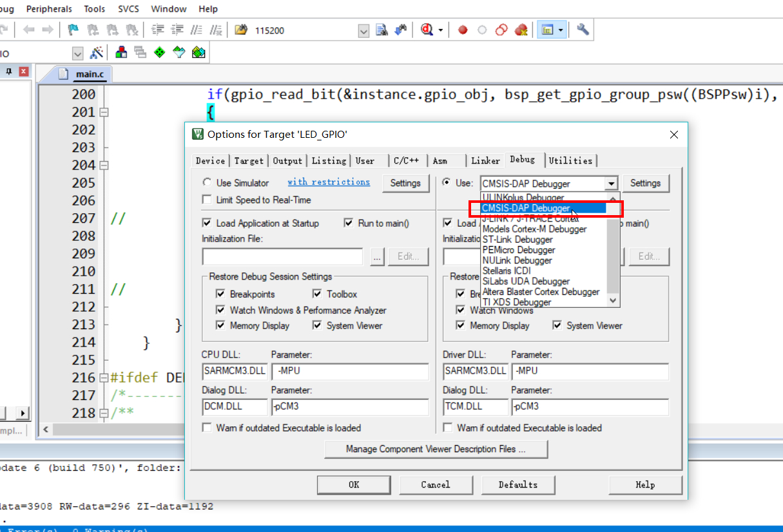Switch to the C/C++ tab
Image resolution: width=783 pixels, height=532 pixels.
(406, 160)
